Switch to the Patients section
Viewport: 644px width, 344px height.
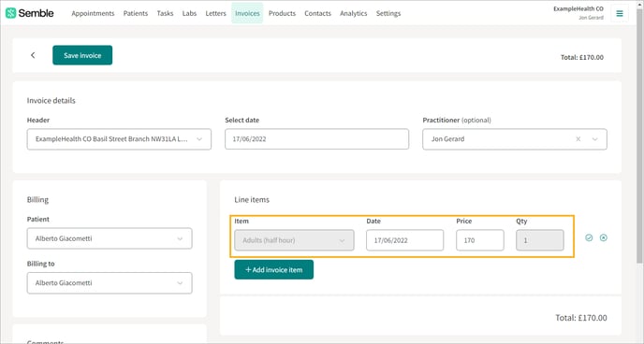136,13
